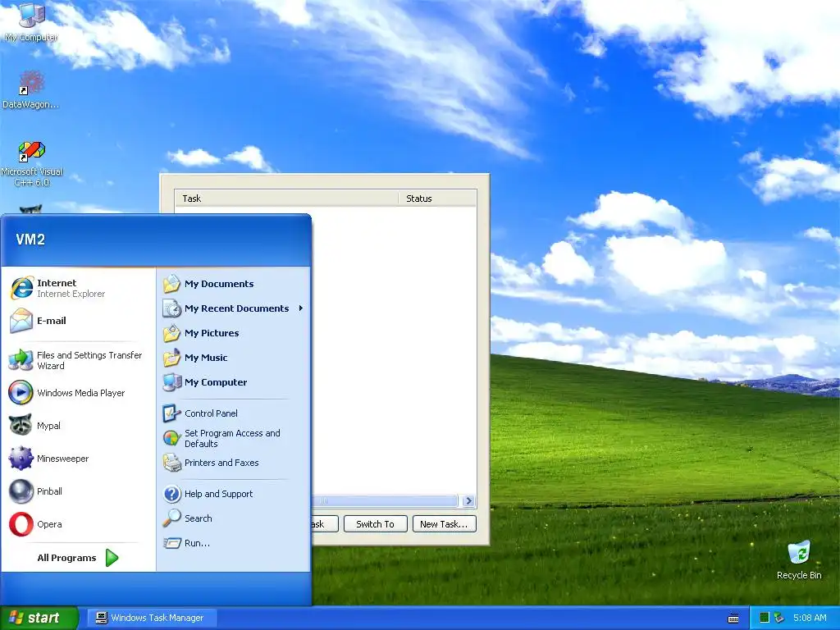Click Windows Task Manager taskbar button

152,618
